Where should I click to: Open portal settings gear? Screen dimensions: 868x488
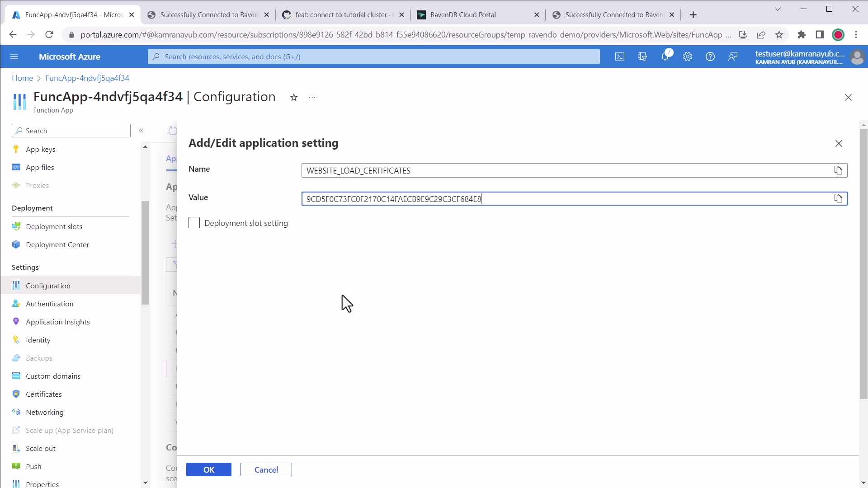pos(688,56)
